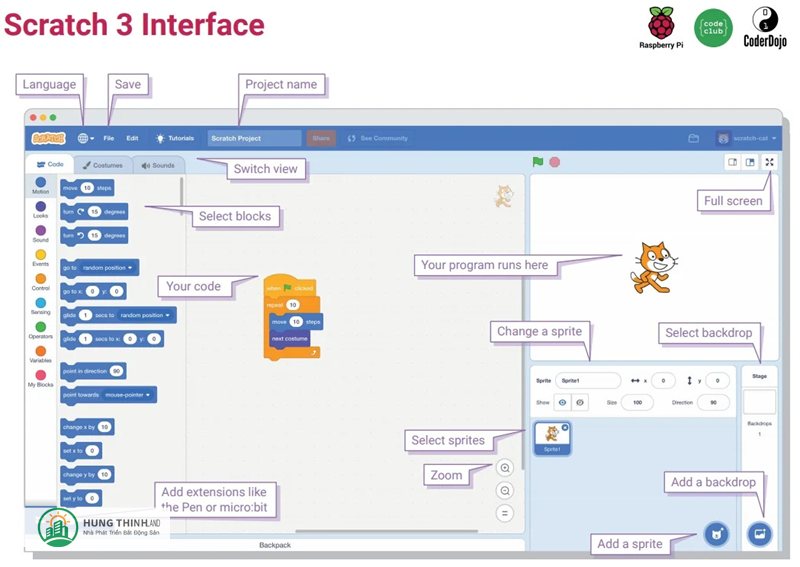The image size is (800, 567).
Task: Switch to the Costumes tab
Action: click(102, 165)
